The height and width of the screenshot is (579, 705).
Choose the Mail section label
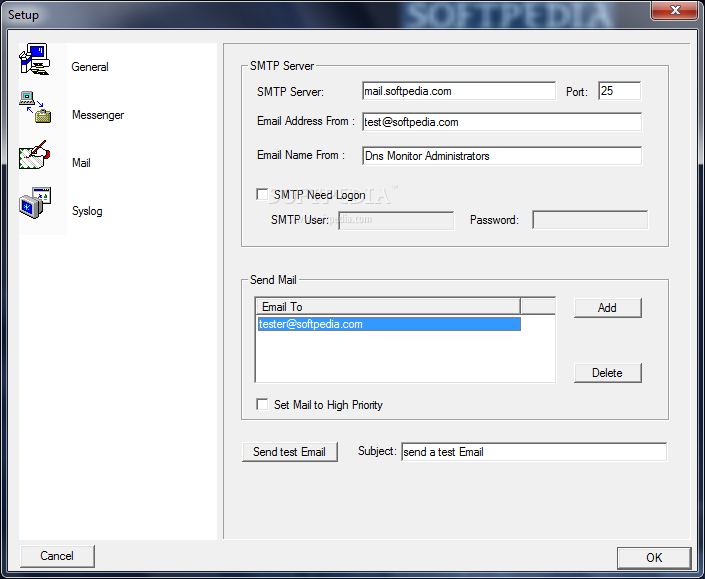(x=81, y=163)
